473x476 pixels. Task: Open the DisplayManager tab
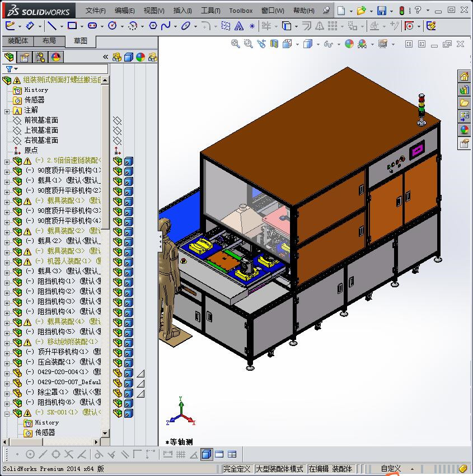click(x=56, y=57)
